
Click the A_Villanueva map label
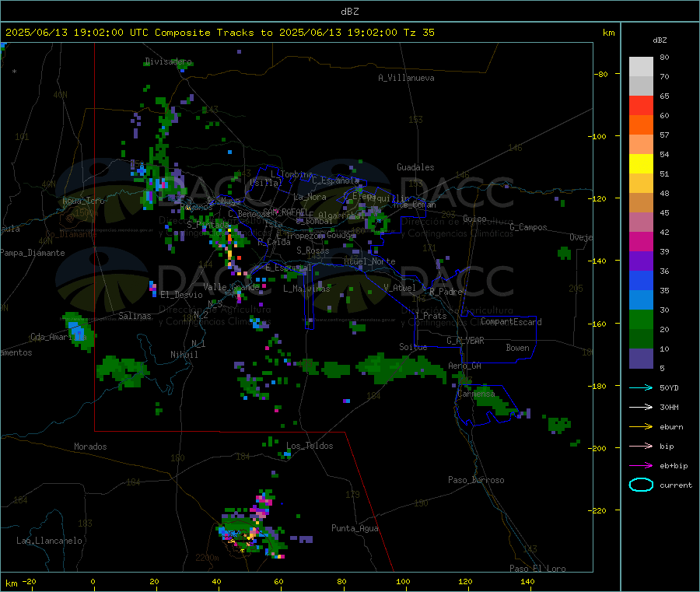[x=406, y=78]
